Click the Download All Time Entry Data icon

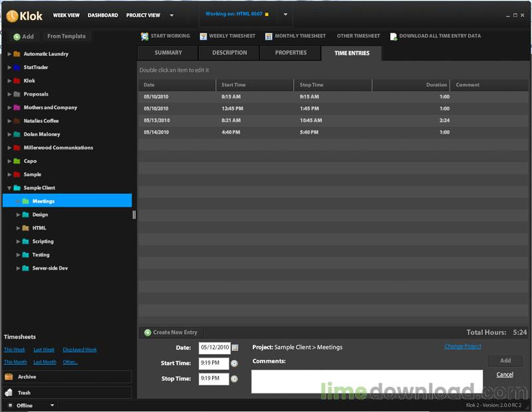click(393, 37)
